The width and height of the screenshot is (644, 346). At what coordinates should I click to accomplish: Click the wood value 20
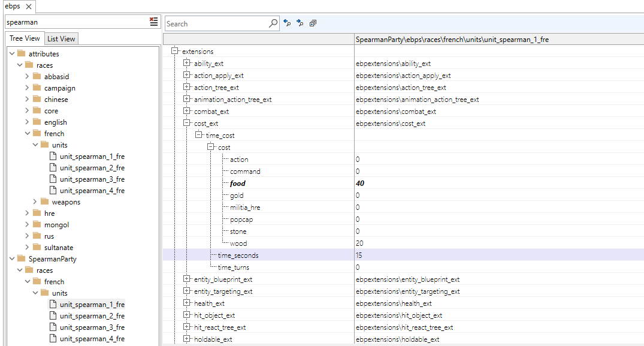(x=359, y=243)
